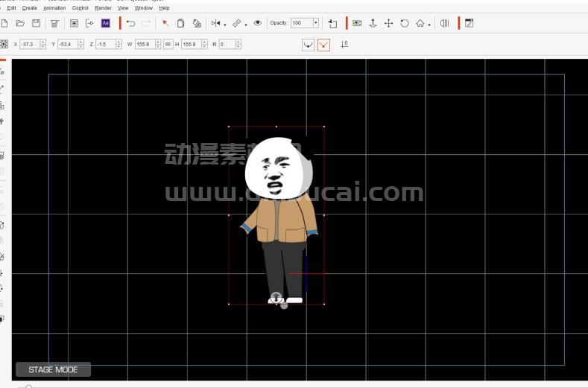Click the home reset view icon
The image size is (588, 388).
420,23
